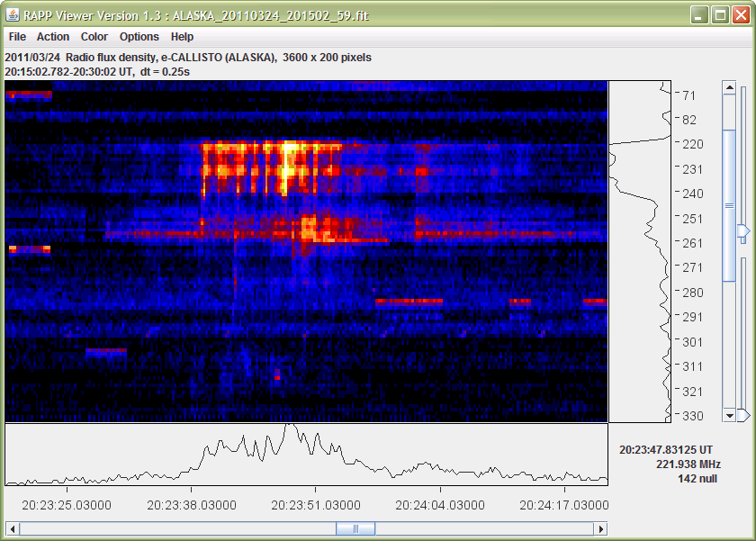Image resolution: width=756 pixels, height=541 pixels.
Task: Click the 20:23:25.03000 time axis label
Action: click(x=67, y=505)
